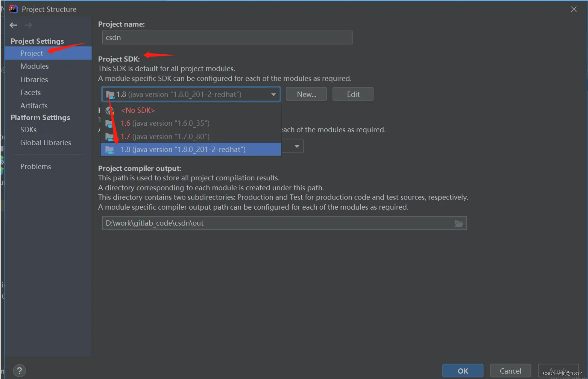The height and width of the screenshot is (379, 588).
Task: Select the "Artifacts" section
Action: click(34, 106)
